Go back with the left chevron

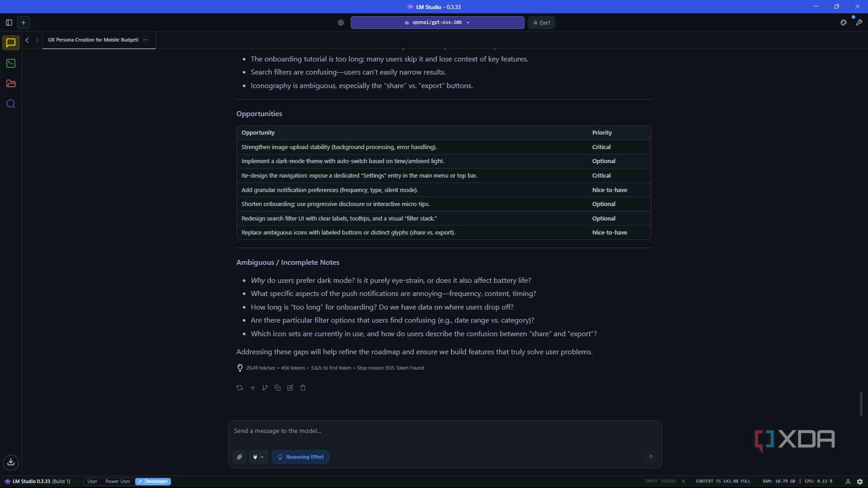(x=27, y=40)
